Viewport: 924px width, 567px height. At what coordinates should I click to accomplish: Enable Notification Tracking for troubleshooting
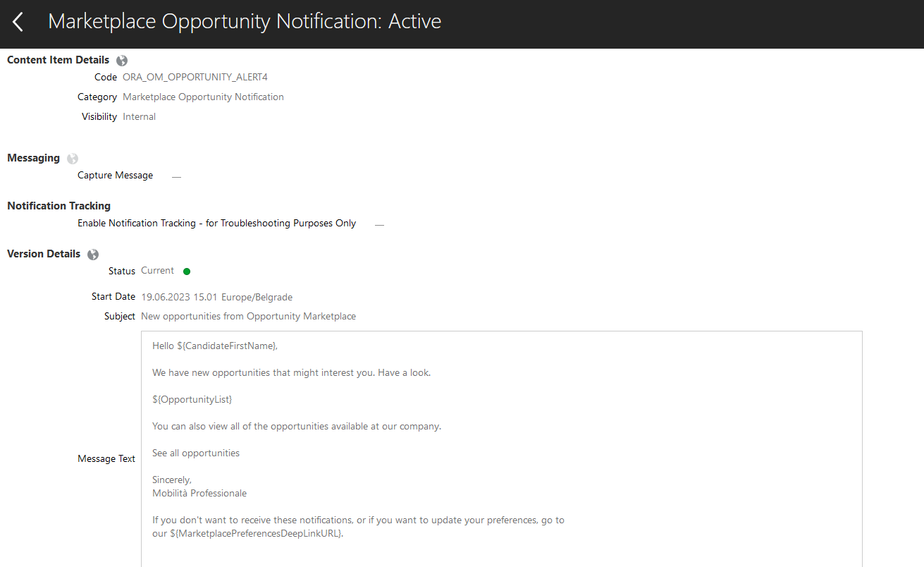(378, 223)
